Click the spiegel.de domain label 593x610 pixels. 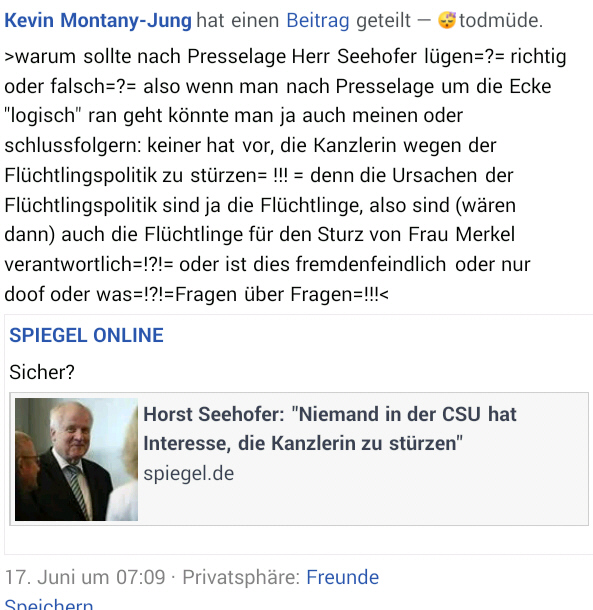pyautogui.click(x=189, y=473)
